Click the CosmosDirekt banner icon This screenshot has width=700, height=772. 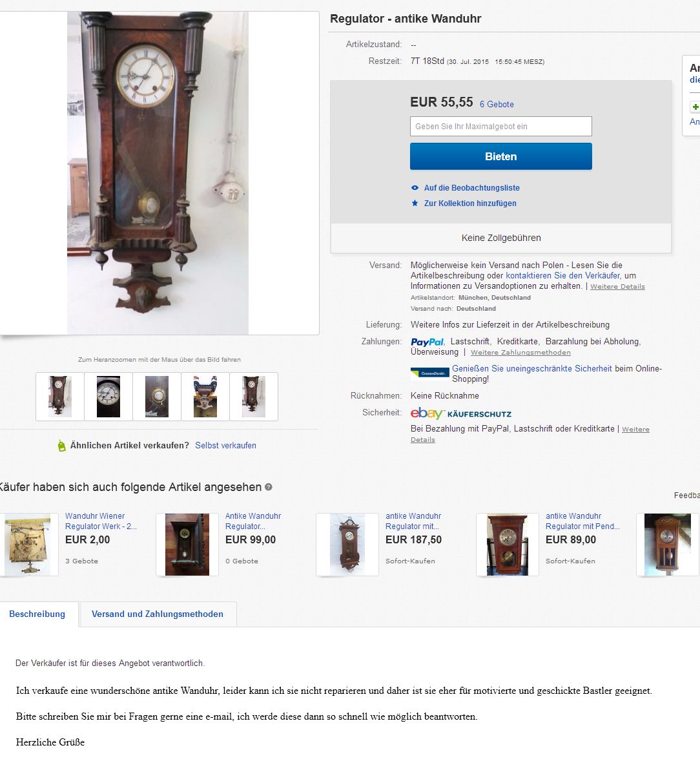coord(429,373)
